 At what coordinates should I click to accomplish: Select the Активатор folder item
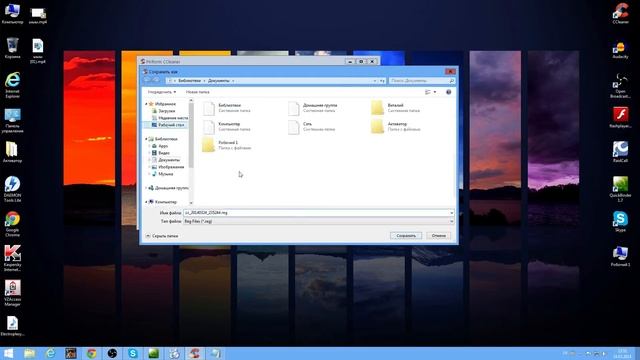coord(396,127)
